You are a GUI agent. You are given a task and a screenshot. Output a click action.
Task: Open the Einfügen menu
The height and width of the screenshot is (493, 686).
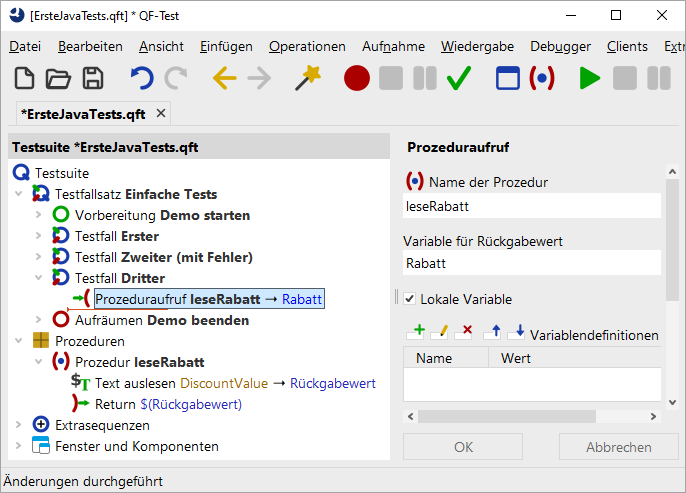point(226,46)
